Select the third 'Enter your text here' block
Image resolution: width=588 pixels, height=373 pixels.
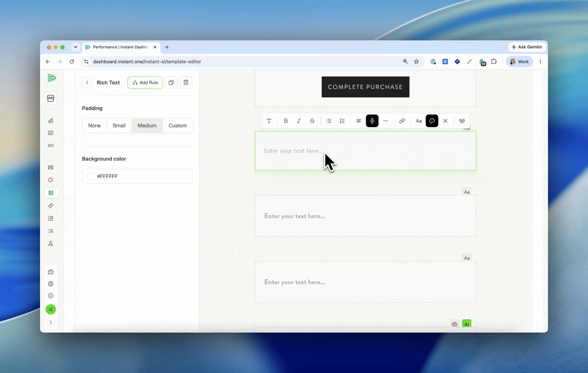click(x=365, y=282)
